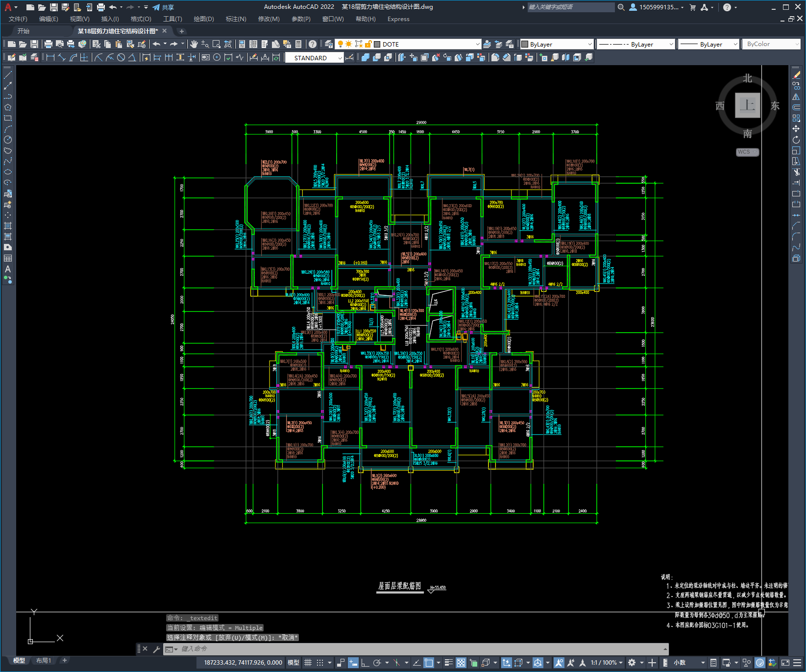Click the Table tool in left toolbar
Screen dimensions: 806x672
click(x=8, y=258)
